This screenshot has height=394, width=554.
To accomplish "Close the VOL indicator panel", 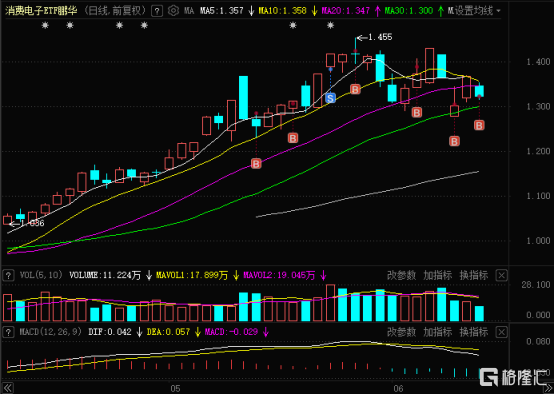I will click(x=501, y=275).
